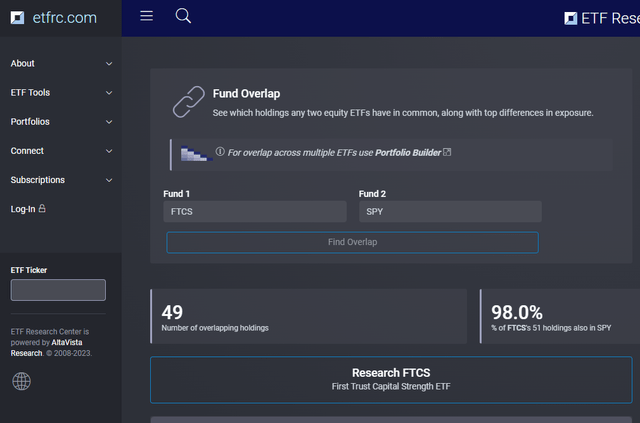
Task: Expand the Portfolios chevron
Action: click(x=109, y=122)
